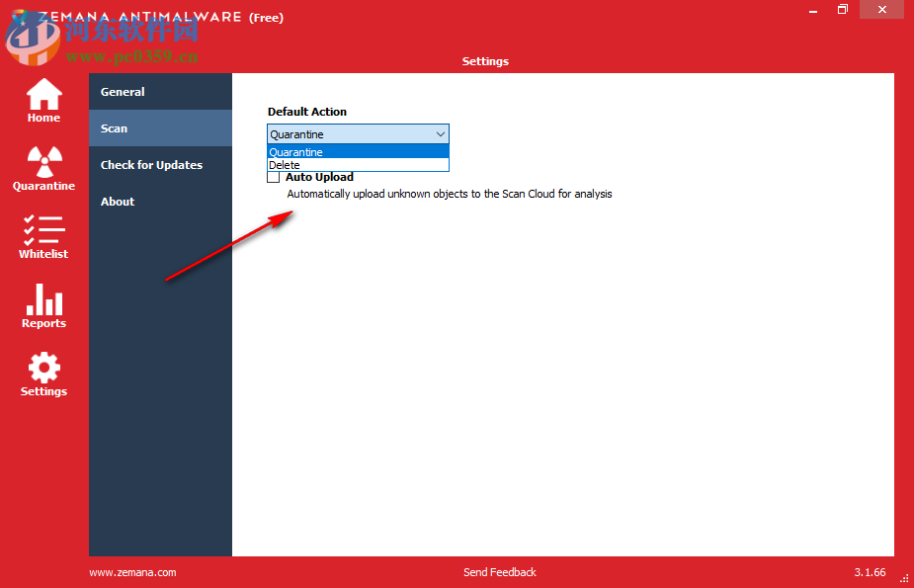This screenshot has height=588, width=914.
Task: Open Check for Updates section
Action: pos(150,164)
